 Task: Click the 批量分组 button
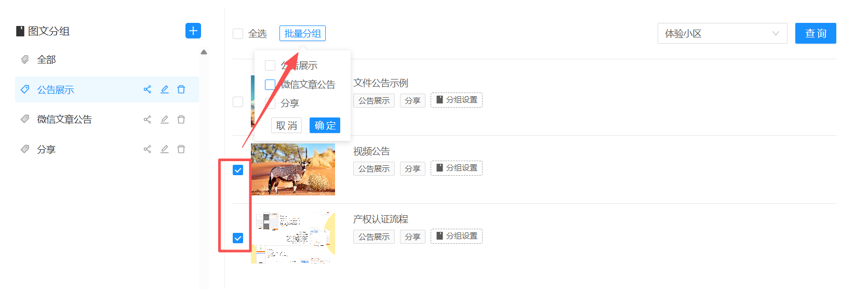302,33
